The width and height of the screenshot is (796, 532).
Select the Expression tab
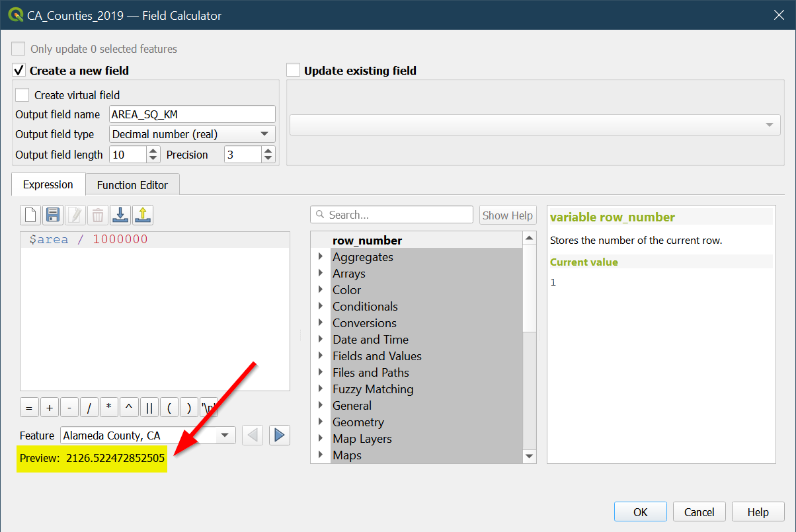click(x=48, y=185)
